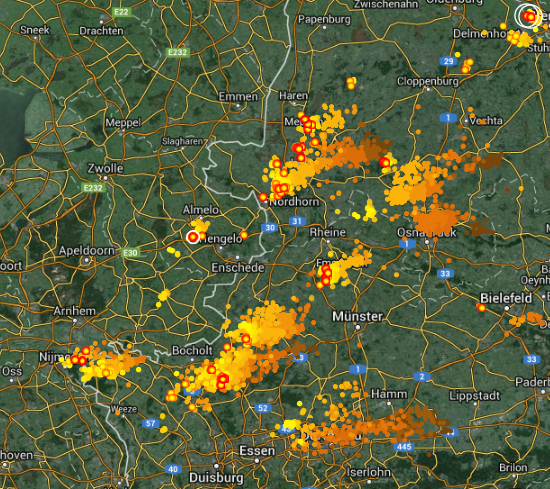Screen dimensions: 550x489
Task: Click the blue 30 autobahn shield
Action: pos(270,228)
